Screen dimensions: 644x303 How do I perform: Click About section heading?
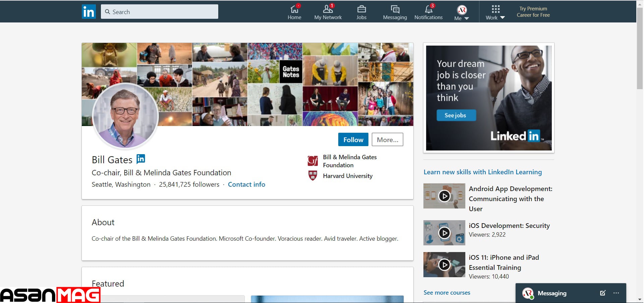coord(103,222)
